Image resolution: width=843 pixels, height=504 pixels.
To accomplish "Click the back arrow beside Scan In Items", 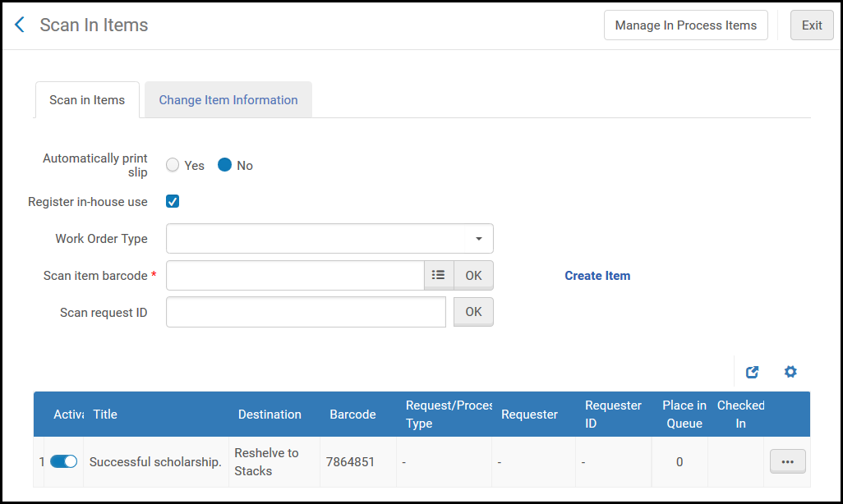I will point(21,25).
